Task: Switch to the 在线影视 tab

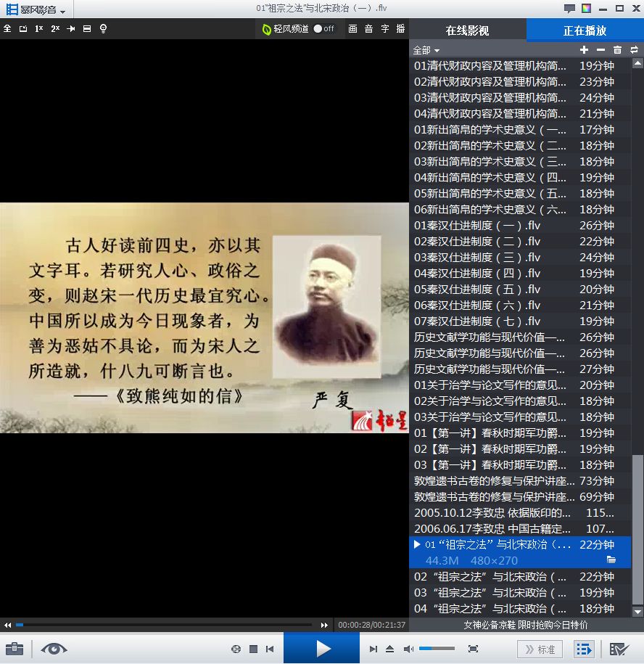Action: (x=467, y=30)
